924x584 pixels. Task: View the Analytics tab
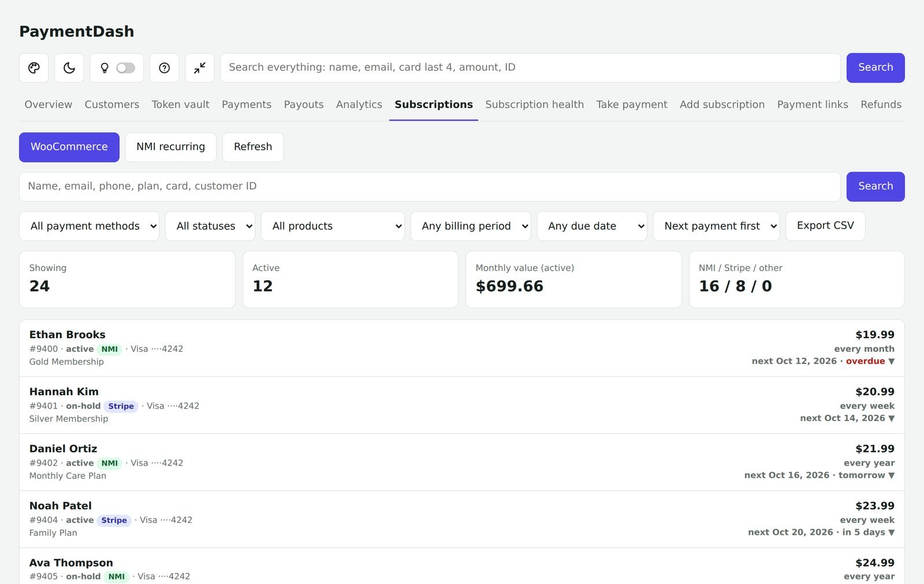click(x=359, y=105)
